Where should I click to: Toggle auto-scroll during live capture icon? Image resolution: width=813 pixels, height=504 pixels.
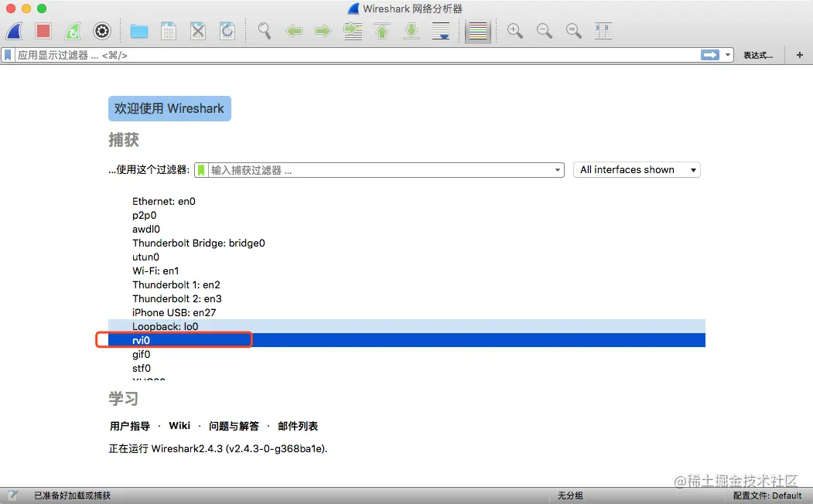(x=441, y=31)
